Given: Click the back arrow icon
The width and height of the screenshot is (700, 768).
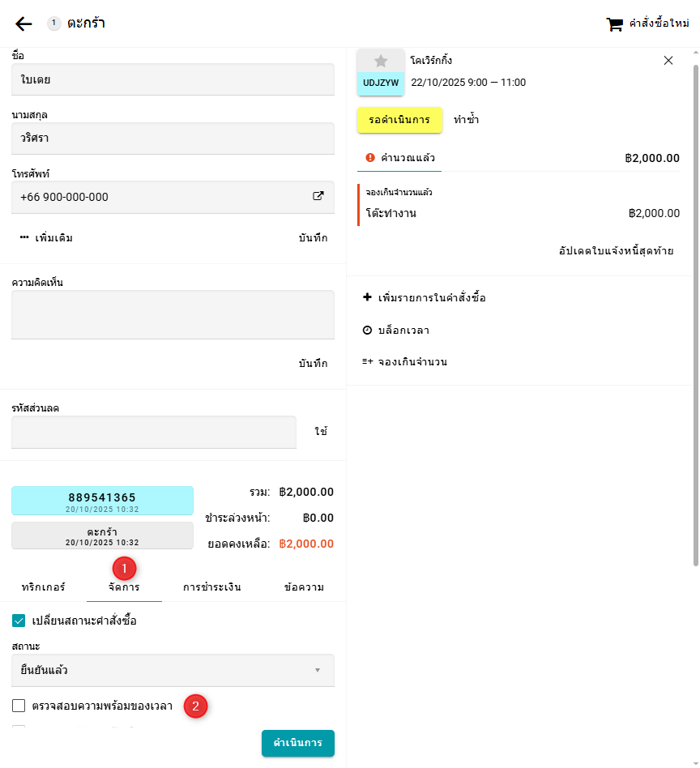Looking at the screenshot, I should [23, 23].
